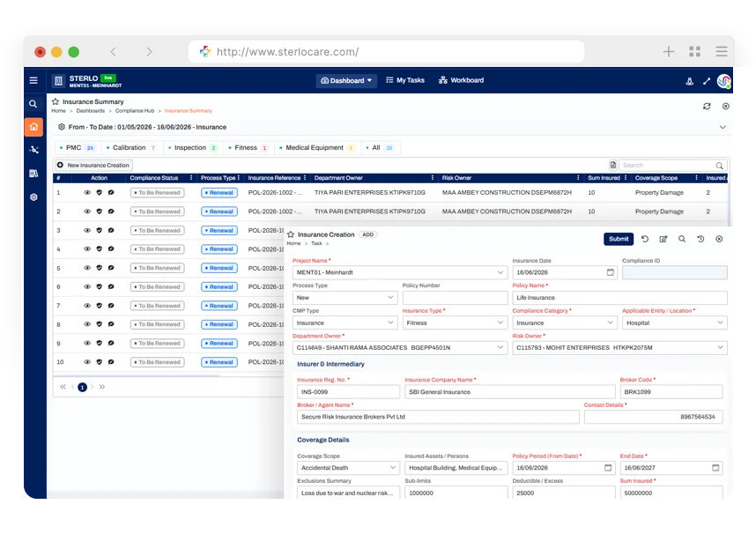Open Coverage Scope dropdown showing Accidental Death
Viewport: 756px width, 534px height.
[348, 468]
